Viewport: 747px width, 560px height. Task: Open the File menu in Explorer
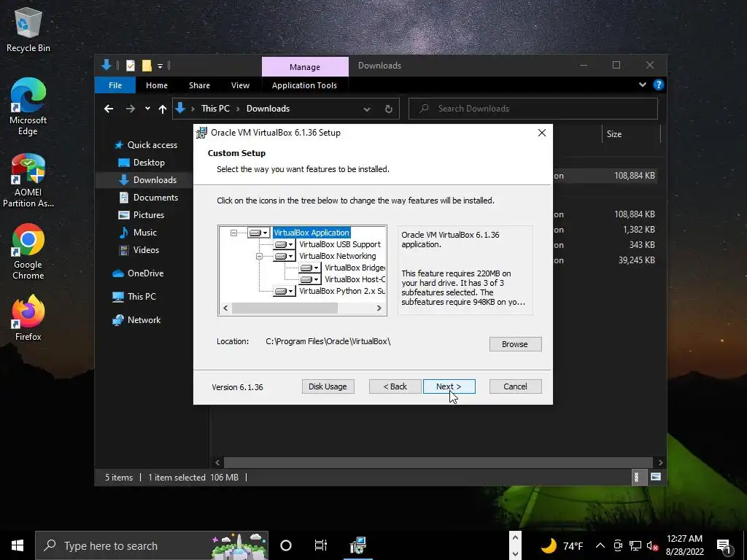(115, 85)
